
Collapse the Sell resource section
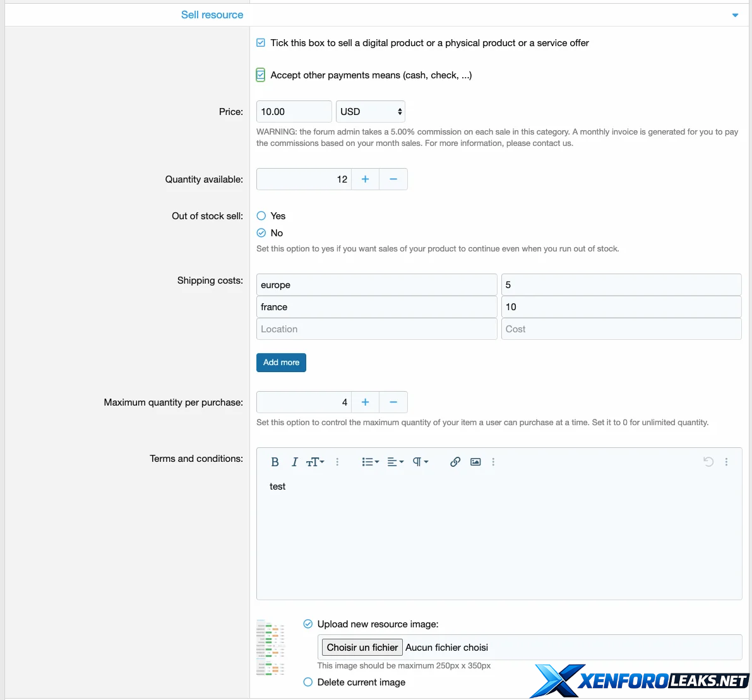[735, 15]
